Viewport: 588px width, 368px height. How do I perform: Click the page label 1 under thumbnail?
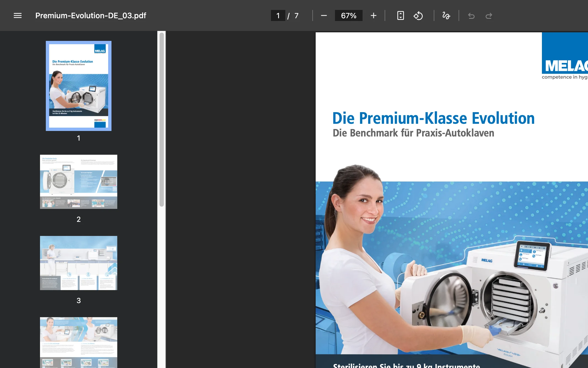pyautogui.click(x=79, y=138)
